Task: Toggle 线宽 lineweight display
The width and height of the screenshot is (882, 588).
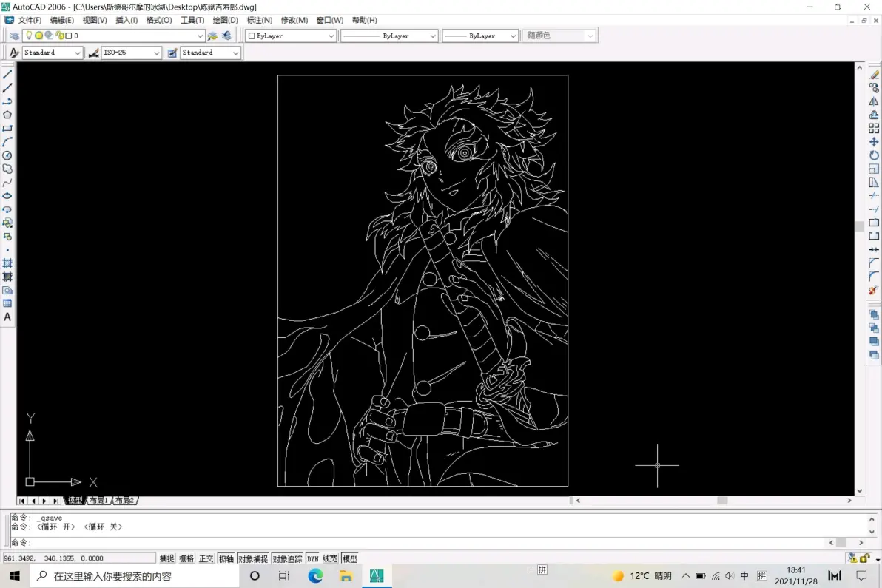Action: point(329,558)
